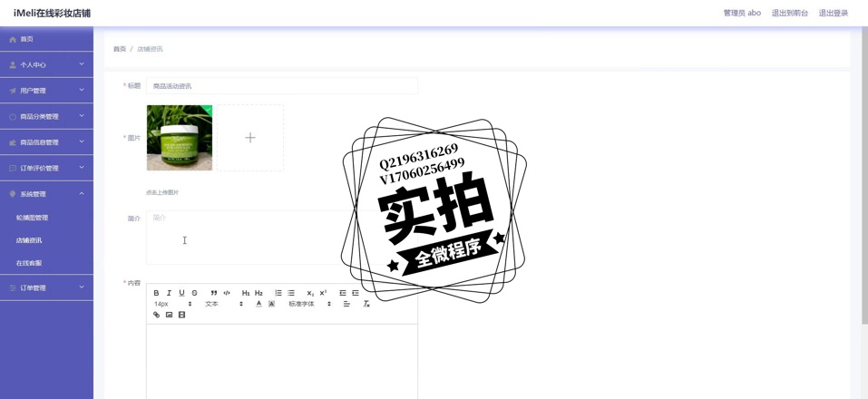Toggle strikethrough formatting
868x399 pixels.
(194, 293)
